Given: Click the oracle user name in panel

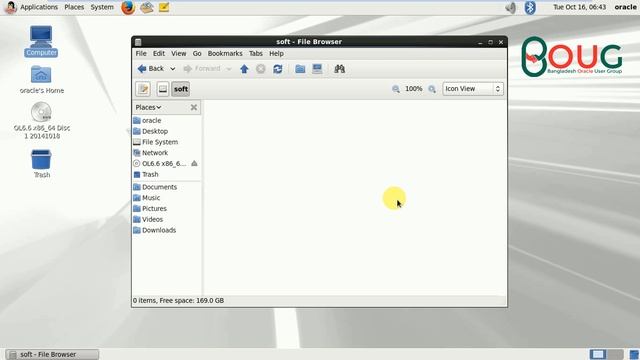Looking at the screenshot, I should point(625,7).
